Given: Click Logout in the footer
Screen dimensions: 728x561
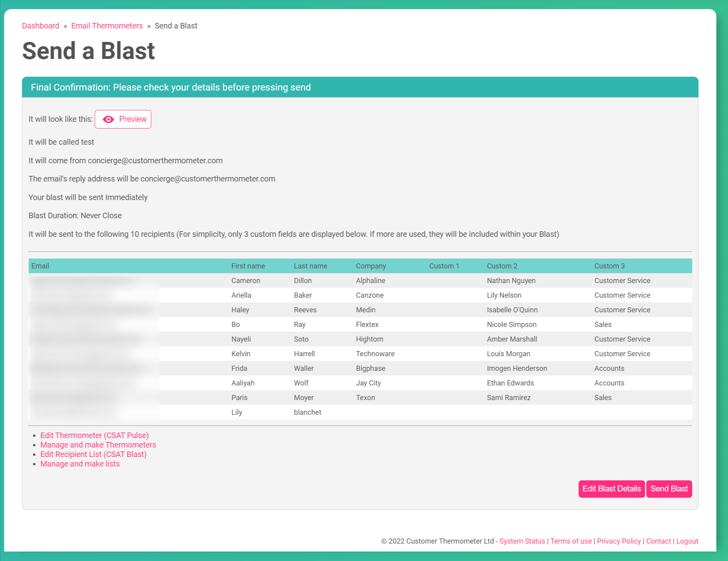Looking at the screenshot, I should [687, 541].
